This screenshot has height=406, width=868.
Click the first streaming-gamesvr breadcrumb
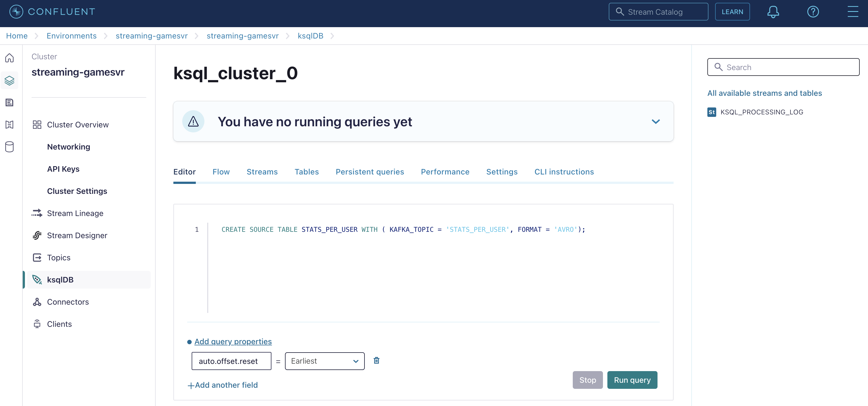pyautogui.click(x=151, y=36)
